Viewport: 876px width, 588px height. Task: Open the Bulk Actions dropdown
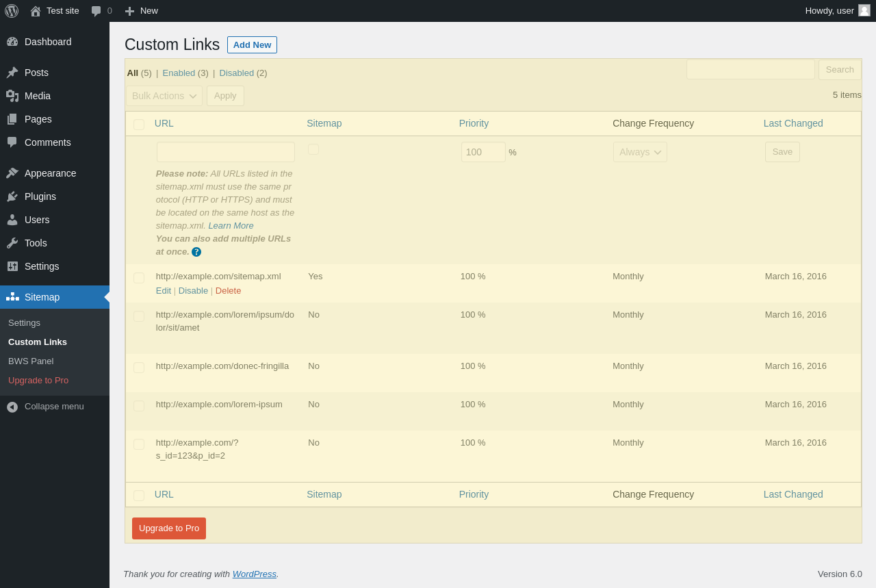[164, 96]
